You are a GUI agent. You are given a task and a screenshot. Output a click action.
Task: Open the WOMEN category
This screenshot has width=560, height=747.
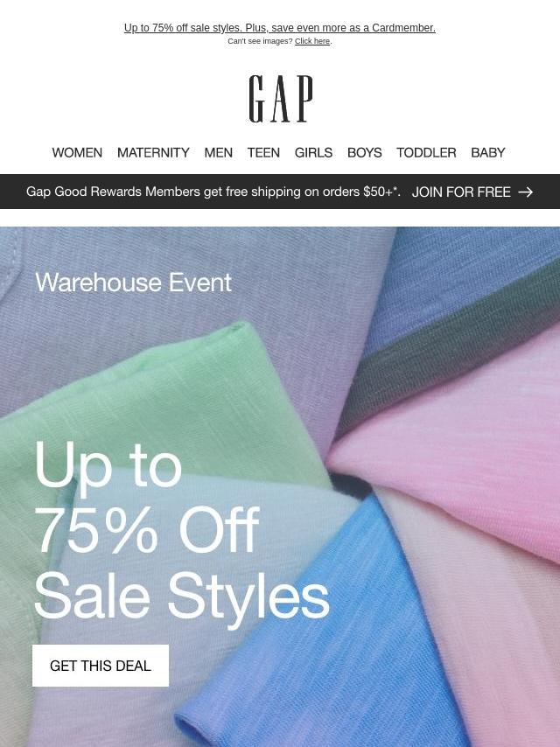[x=77, y=152]
